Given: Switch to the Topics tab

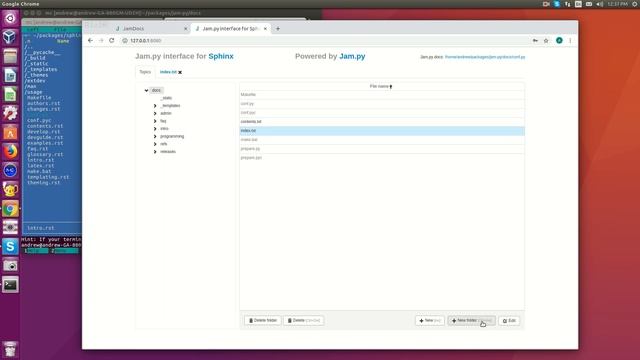Looking at the screenshot, I should [145, 72].
